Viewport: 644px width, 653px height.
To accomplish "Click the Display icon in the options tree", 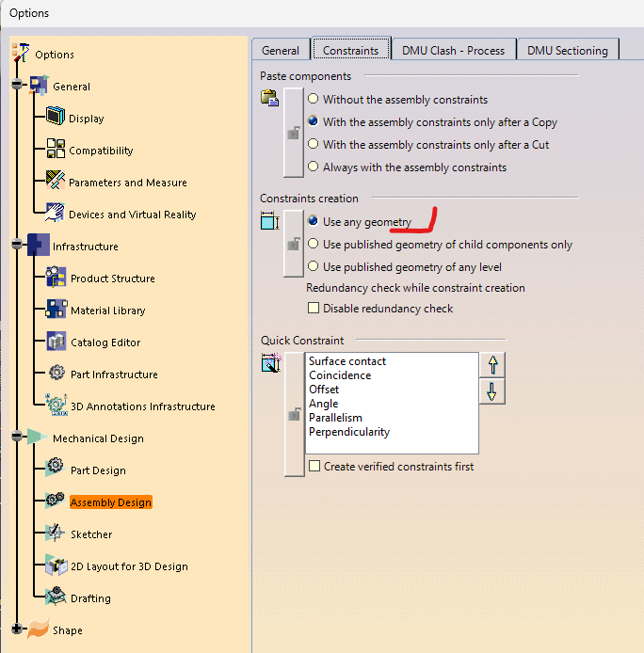I will (x=56, y=118).
